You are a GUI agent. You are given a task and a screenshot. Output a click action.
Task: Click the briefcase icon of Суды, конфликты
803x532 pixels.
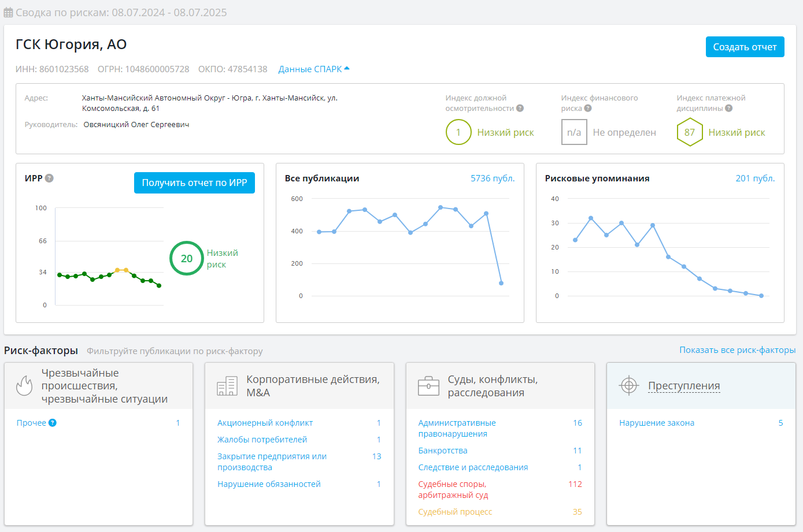[x=428, y=385]
